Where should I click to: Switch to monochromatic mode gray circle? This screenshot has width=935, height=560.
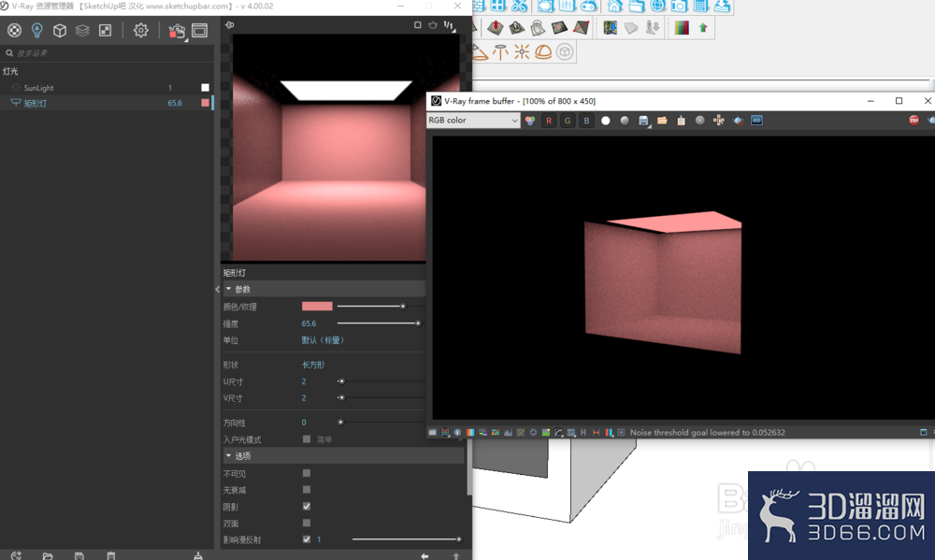pos(625,121)
